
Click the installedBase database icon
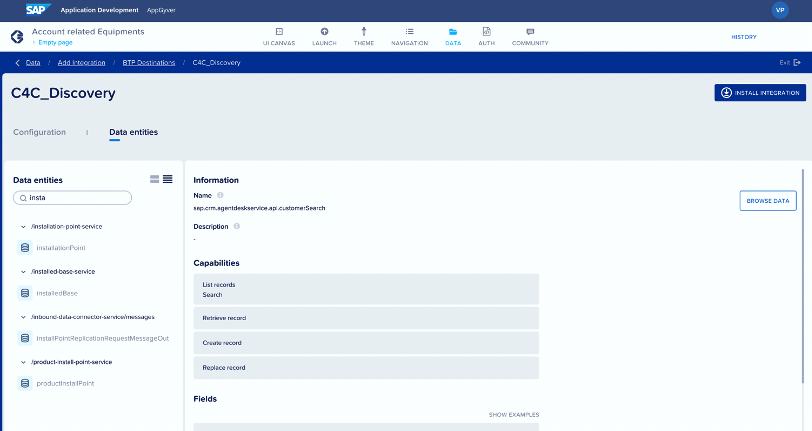(25, 293)
